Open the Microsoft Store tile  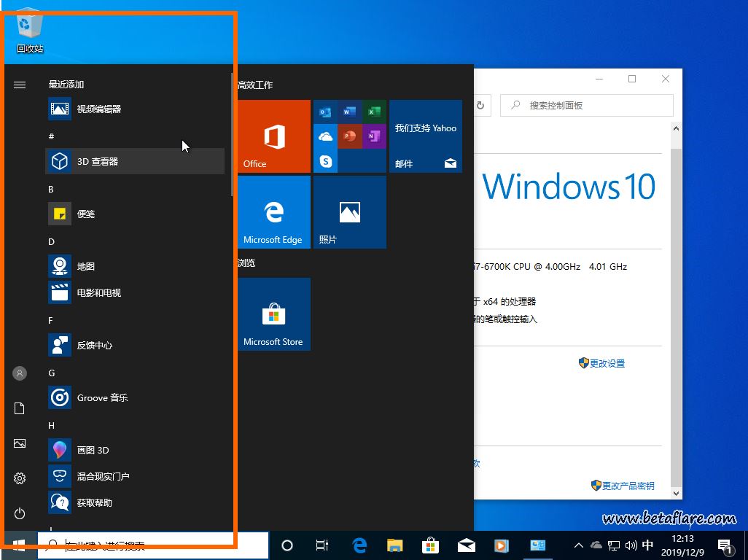click(274, 314)
